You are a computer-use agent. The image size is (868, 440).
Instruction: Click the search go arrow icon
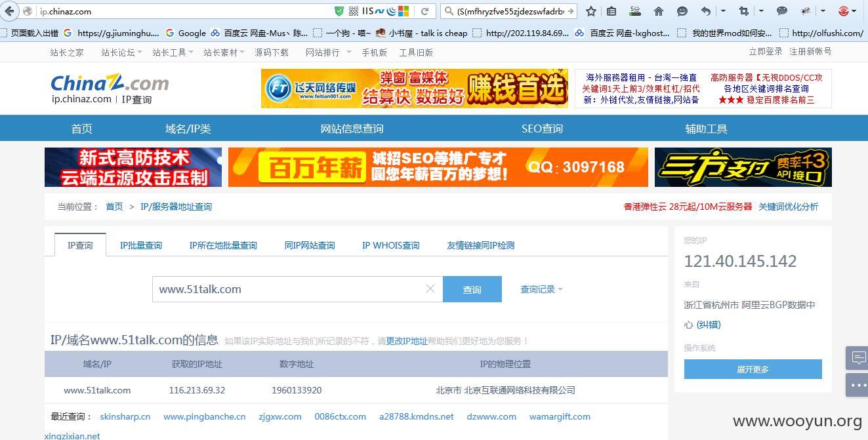click(x=570, y=11)
